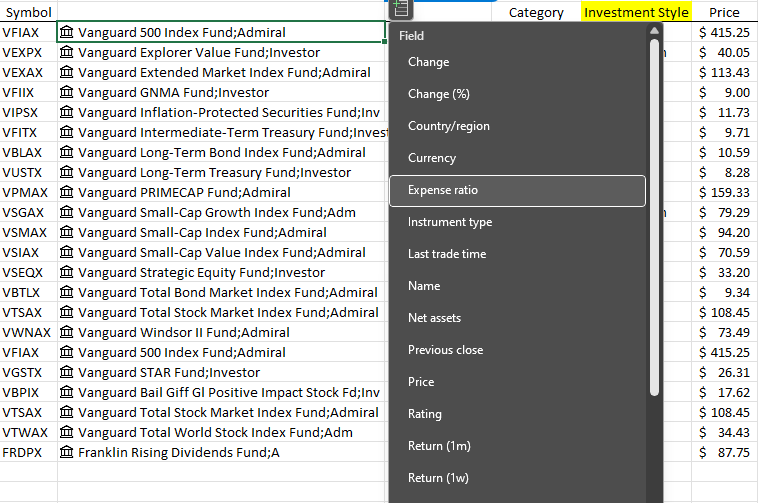Image resolution: width=758 pixels, height=503 pixels.
Task: Select Vanguard Long-Term Bond Index Fund cell
Action: 221,152
